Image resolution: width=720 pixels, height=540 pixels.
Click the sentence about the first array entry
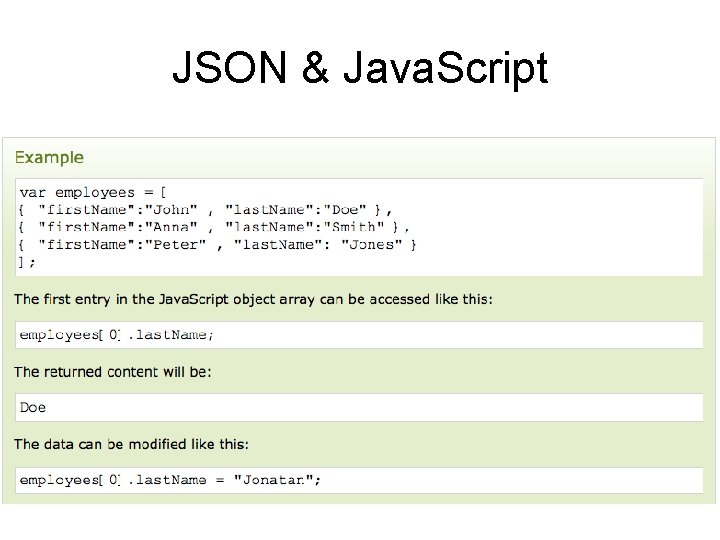tap(253, 299)
